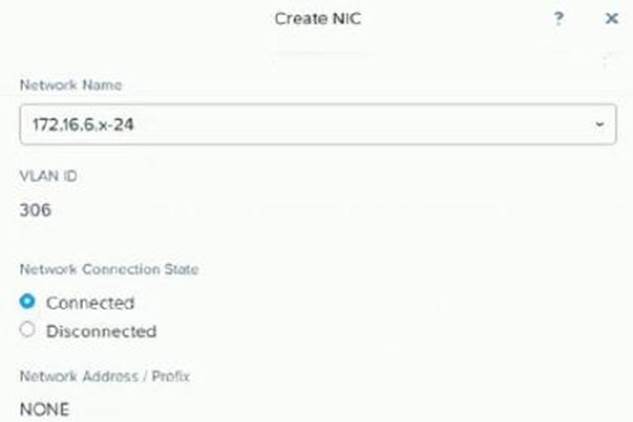Click blank area beside VLAN 306 value
The width and height of the screenshot is (633, 422).
(300, 210)
